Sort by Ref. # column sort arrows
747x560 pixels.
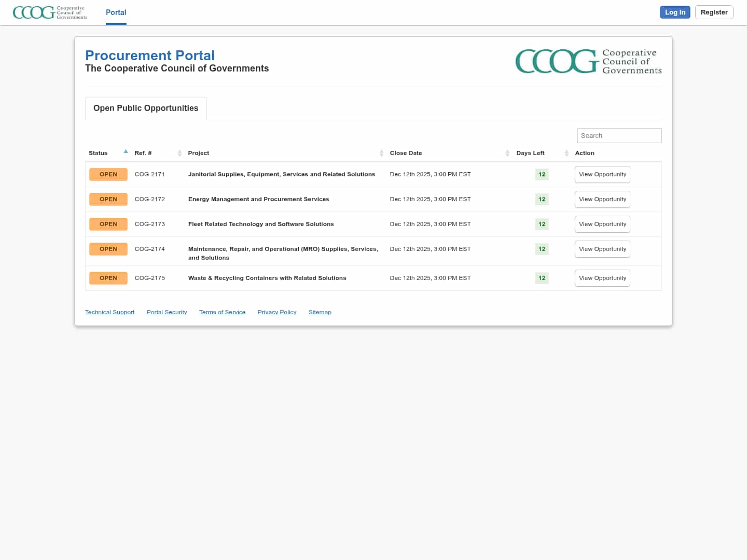[179, 153]
